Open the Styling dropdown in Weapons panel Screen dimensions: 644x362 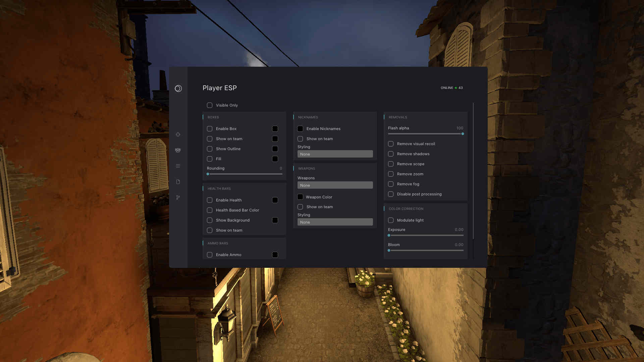pos(335,222)
